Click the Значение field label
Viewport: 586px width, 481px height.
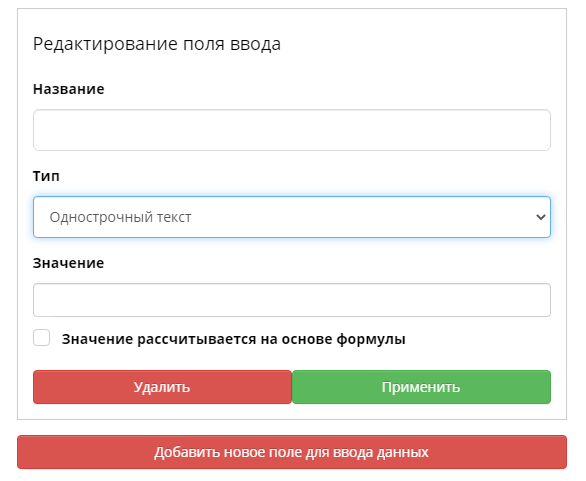(x=68, y=263)
